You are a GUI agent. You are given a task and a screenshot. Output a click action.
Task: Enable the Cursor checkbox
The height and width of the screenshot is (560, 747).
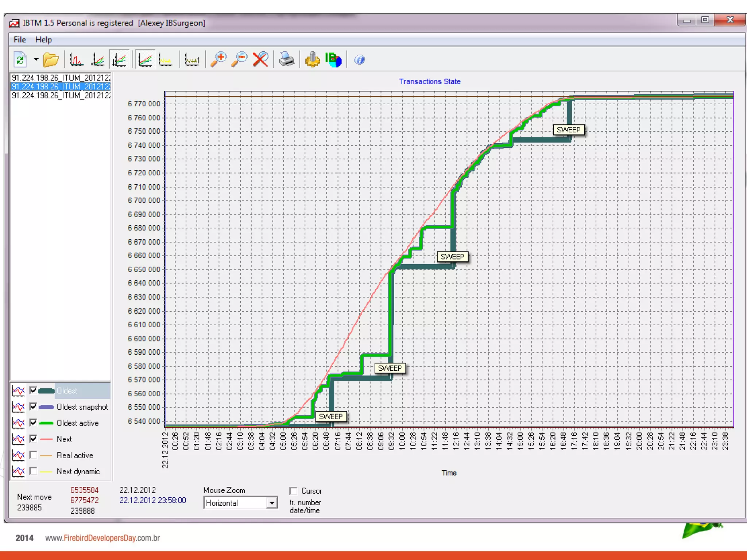point(293,491)
